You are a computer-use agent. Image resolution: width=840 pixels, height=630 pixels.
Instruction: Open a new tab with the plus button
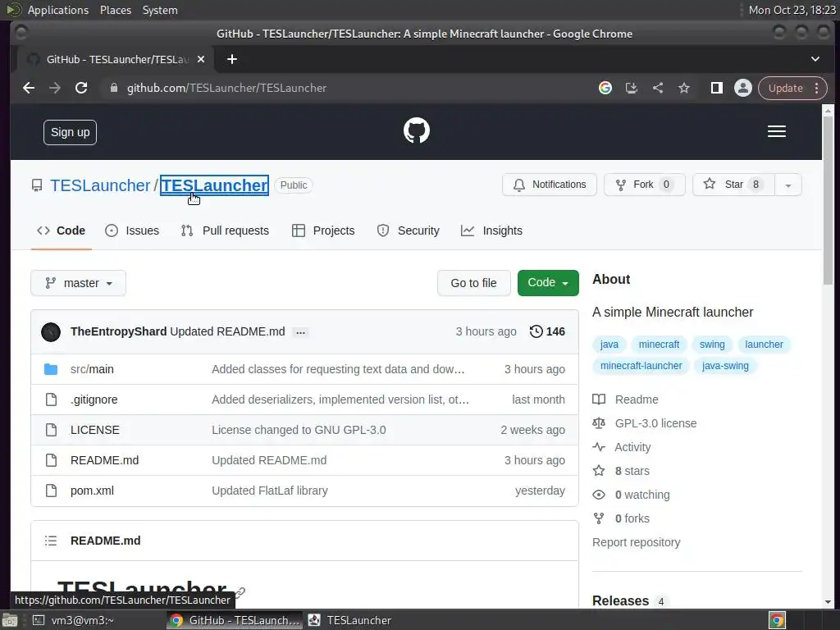click(x=232, y=59)
